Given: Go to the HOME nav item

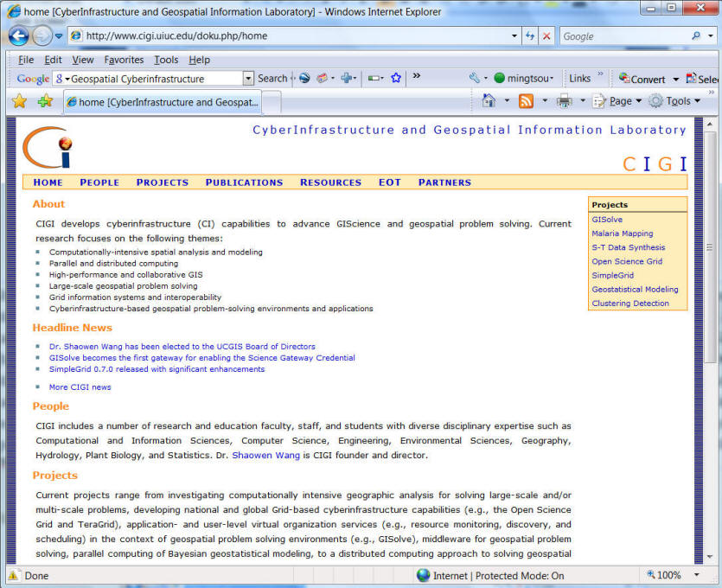Looking at the screenshot, I should [48, 182].
